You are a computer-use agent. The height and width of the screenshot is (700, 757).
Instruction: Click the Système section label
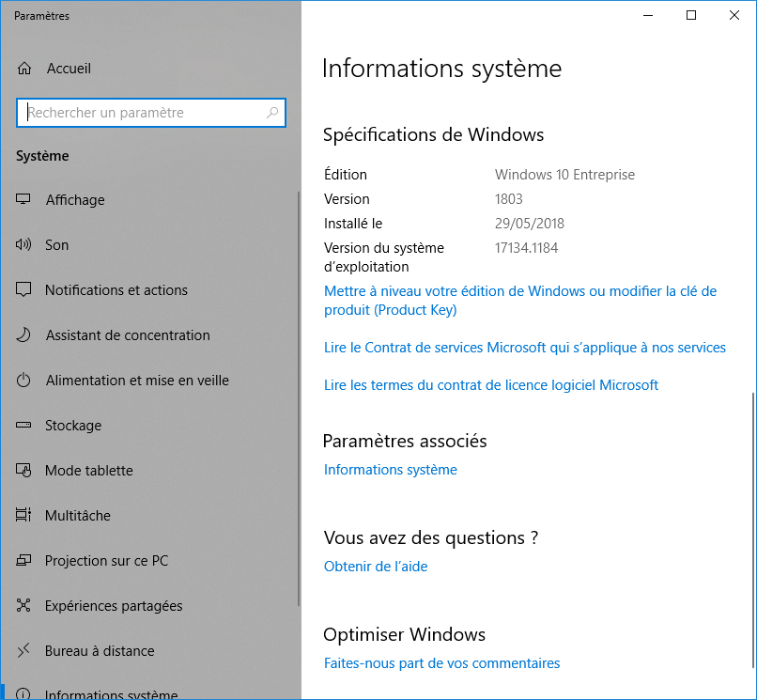tap(42, 156)
